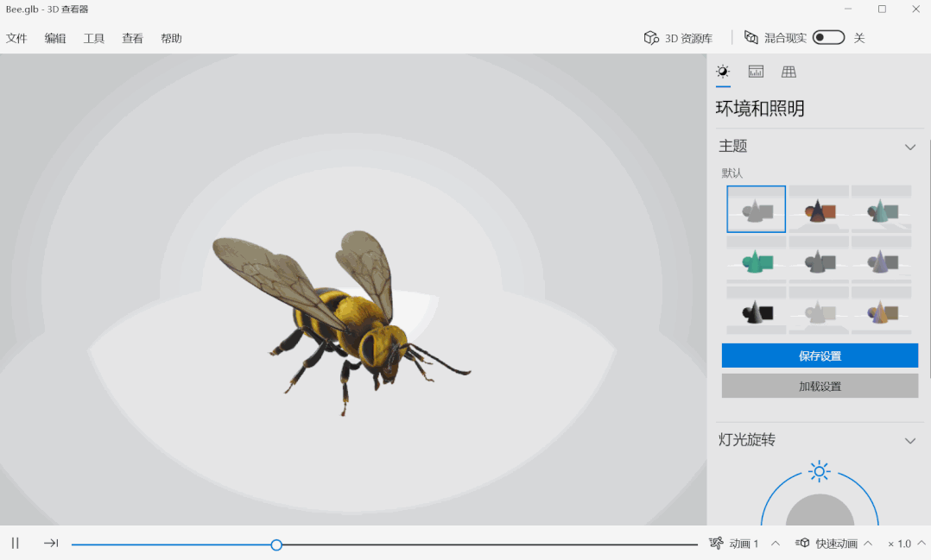The height and width of the screenshot is (560, 931).
Task: Click the 默认 theme label
Action: tap(731, 173)
